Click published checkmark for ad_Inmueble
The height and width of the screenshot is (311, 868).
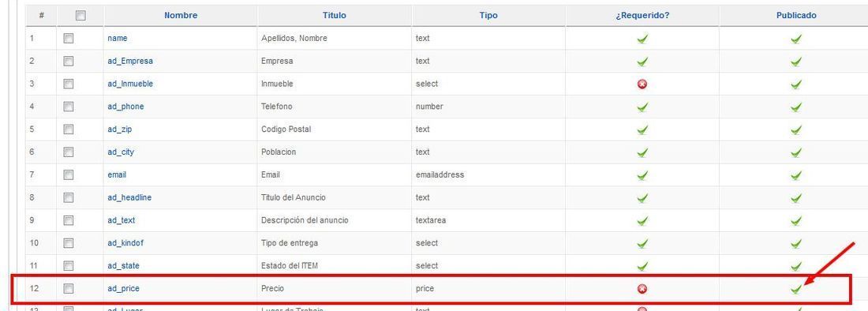click(795, 84)
